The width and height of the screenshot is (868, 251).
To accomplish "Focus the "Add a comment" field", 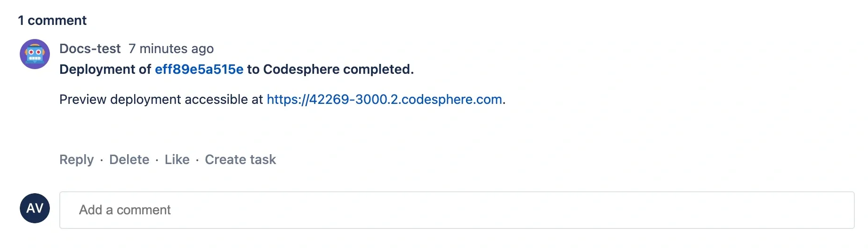I will point(457,210).
